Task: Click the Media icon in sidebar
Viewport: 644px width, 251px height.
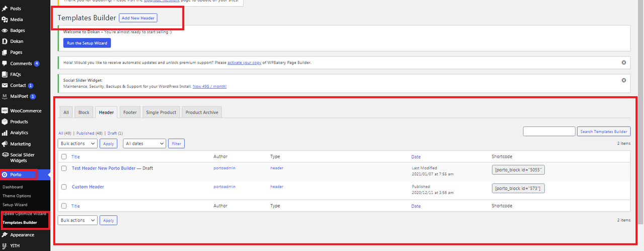Action: pos(5,20)
